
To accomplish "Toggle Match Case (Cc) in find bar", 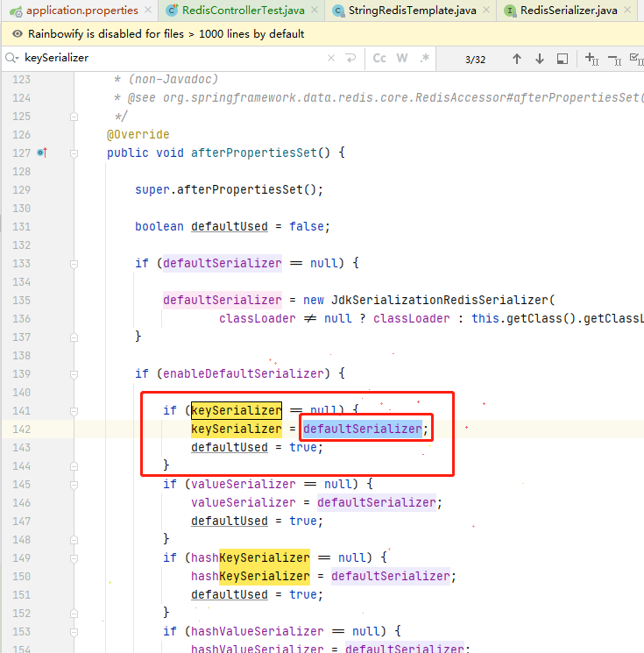I will [x=379, y=59].
